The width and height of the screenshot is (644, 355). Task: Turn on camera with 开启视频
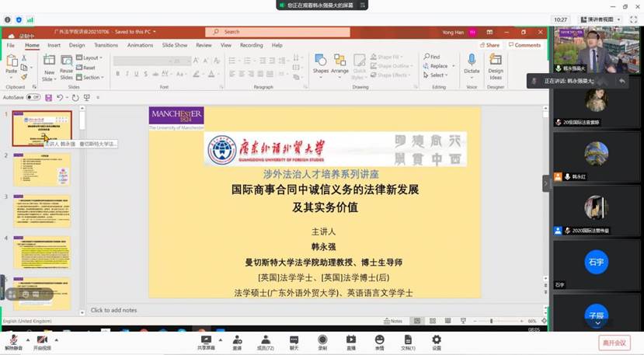[42, 342]
